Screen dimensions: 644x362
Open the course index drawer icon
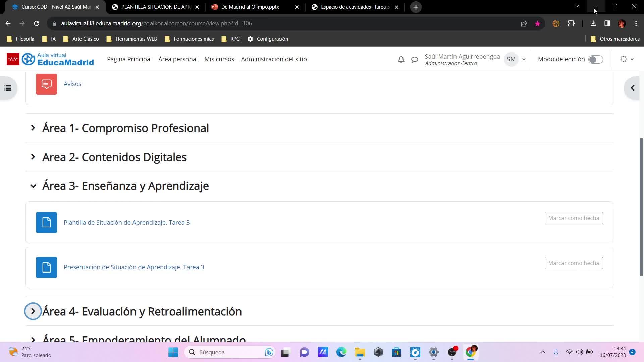pos(8,88)
